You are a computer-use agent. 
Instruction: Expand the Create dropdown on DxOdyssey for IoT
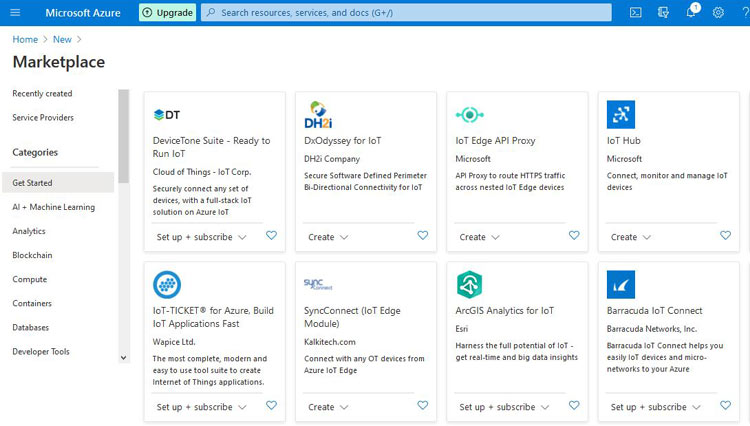click(x=328, y=237)
